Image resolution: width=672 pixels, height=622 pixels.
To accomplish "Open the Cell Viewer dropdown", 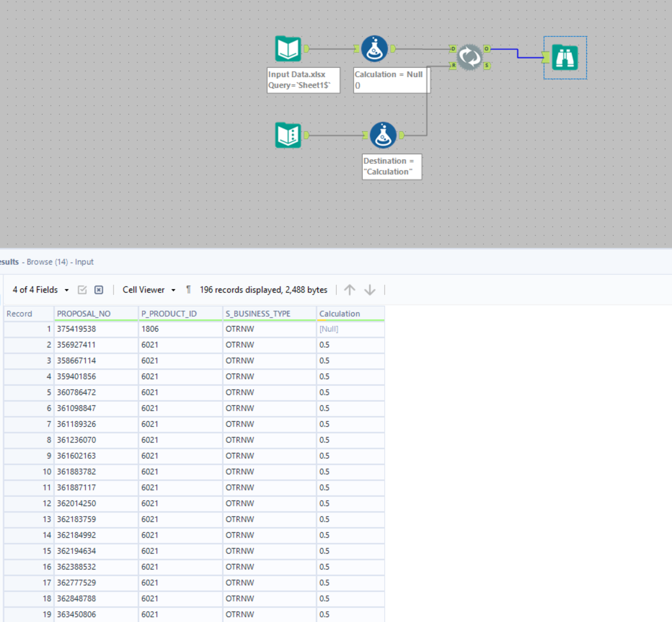I will point(143,289).
